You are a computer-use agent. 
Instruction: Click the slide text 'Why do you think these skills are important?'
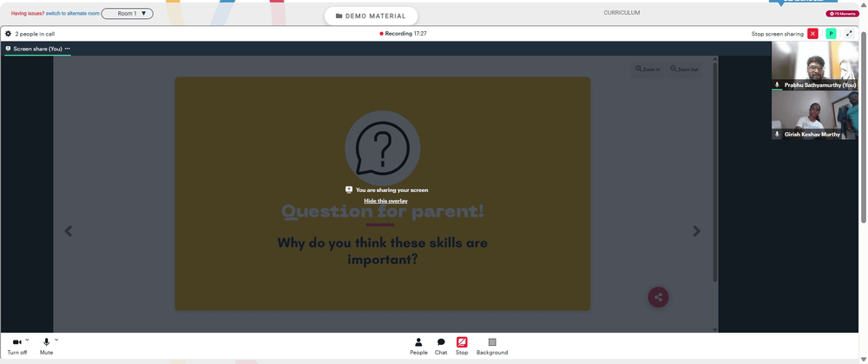point(383,250)
